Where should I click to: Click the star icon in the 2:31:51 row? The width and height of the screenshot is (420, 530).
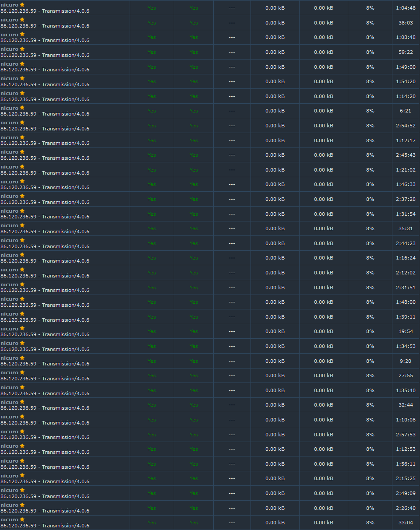[22, 284]
